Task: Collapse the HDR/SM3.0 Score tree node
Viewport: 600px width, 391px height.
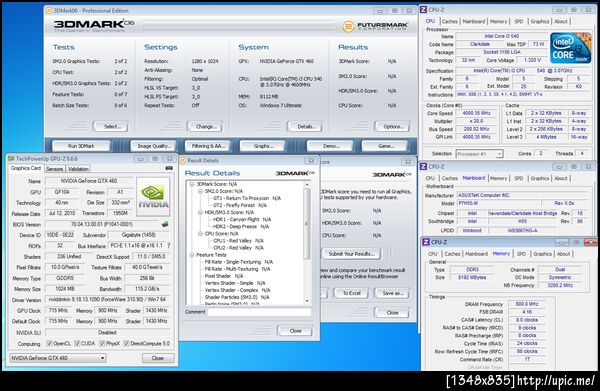Action: click(200, 212)
